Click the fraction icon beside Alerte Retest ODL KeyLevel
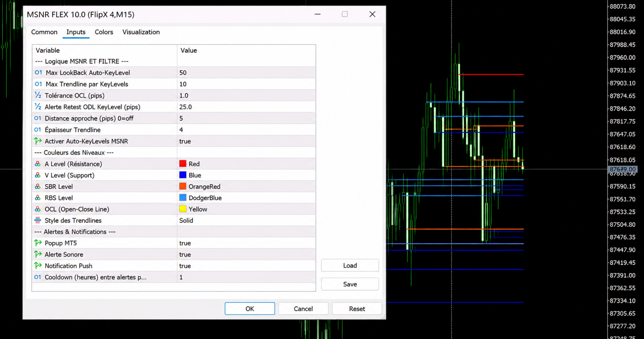This screenshot has height=339, width=644. [x=38, y=107]
